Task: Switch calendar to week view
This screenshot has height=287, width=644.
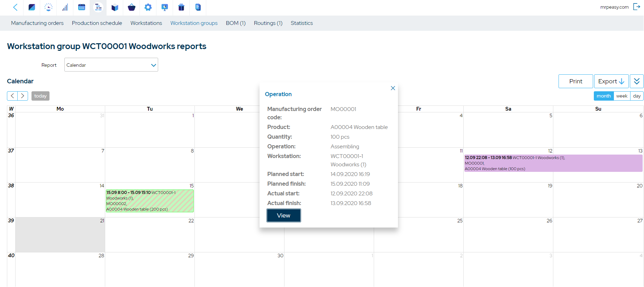Action: click(x=622, y=96)
